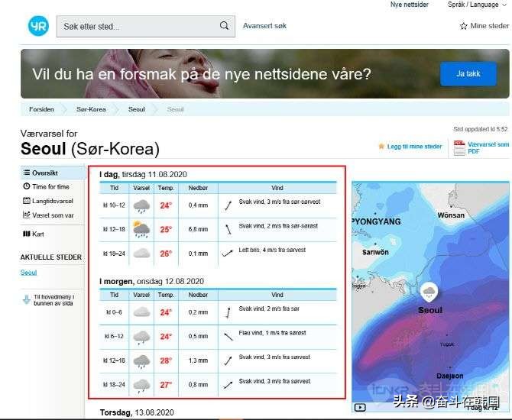Click the yellow star beside Legg til mine steder

381,146
